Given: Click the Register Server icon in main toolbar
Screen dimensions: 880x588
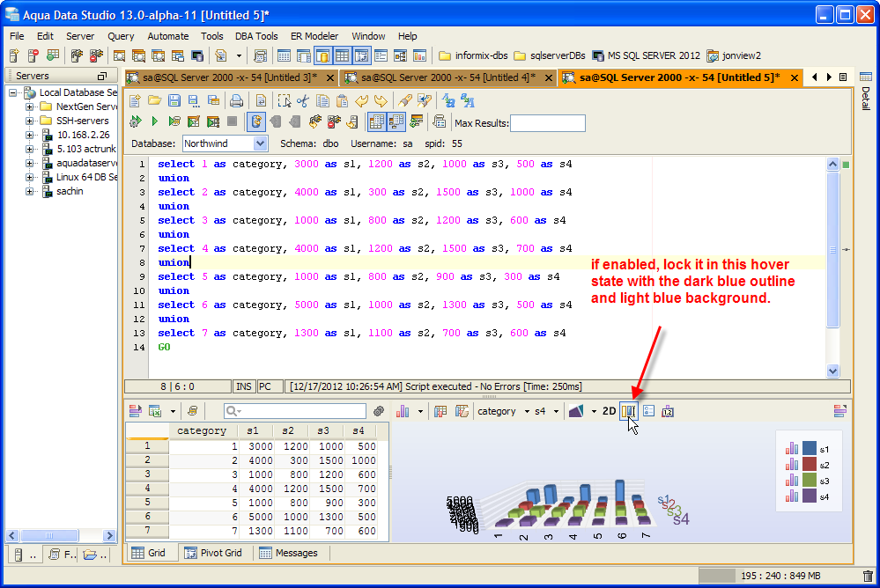Looking at the screenshot, I should pyautogui.click(x=15, y=55).
